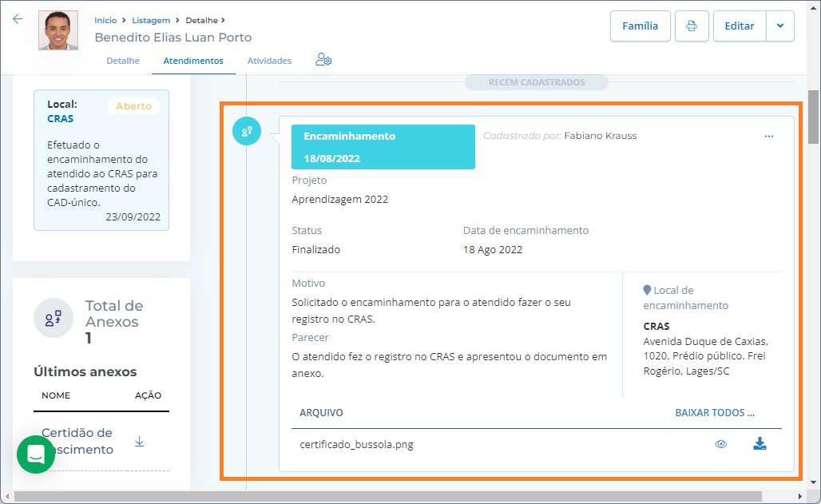
Task: Switch to the Detalhe tab
Action: click(x=123, y=61)
